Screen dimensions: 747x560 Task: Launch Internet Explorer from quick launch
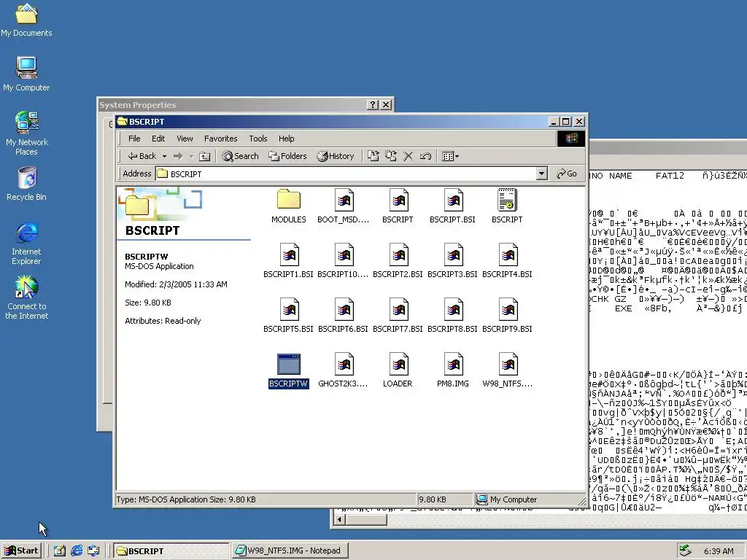(77, 551)
